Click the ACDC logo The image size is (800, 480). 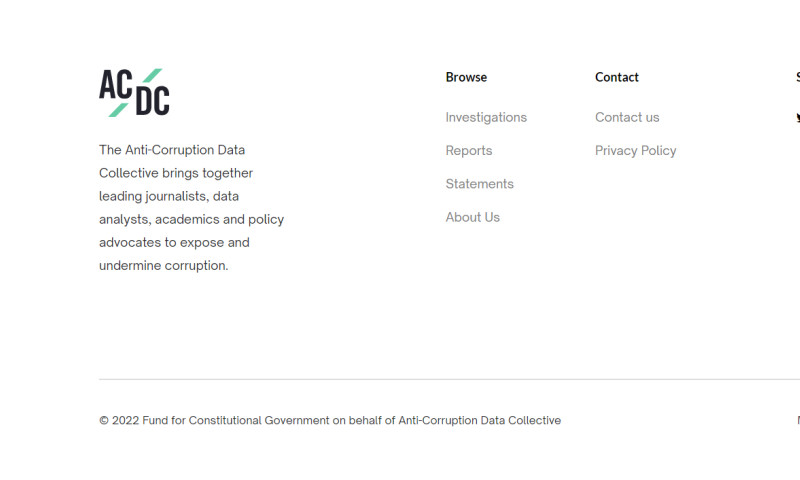click(134, 92)
